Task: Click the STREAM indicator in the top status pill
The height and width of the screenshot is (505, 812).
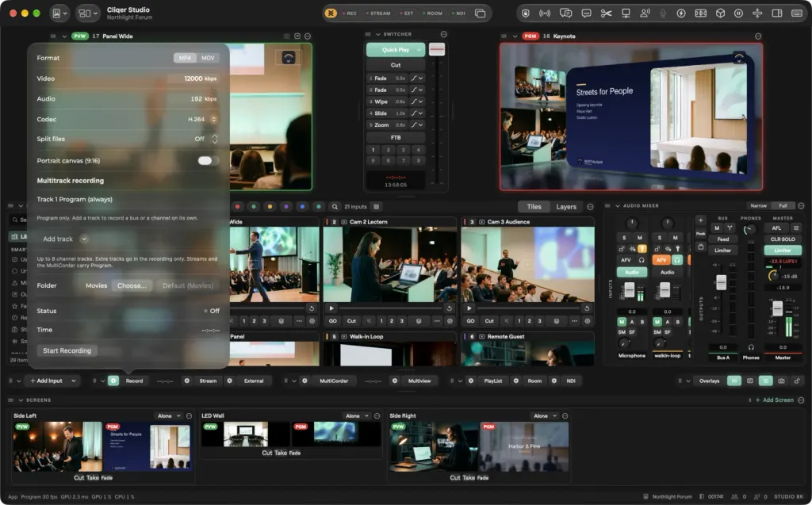Action: click(378, 13)
